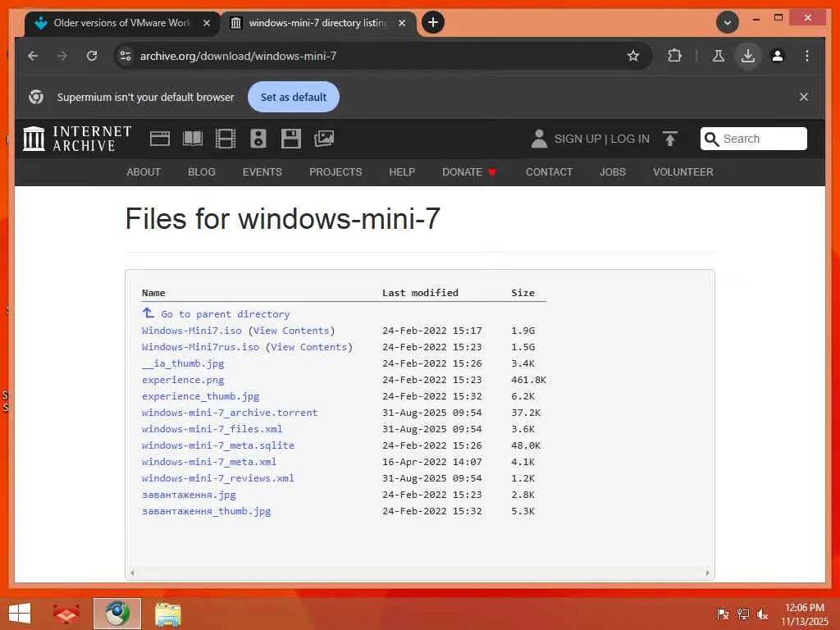The height and width of the screenshot is (630, 840).
Task: Open the HELP menu item
Action: point(402,172)
